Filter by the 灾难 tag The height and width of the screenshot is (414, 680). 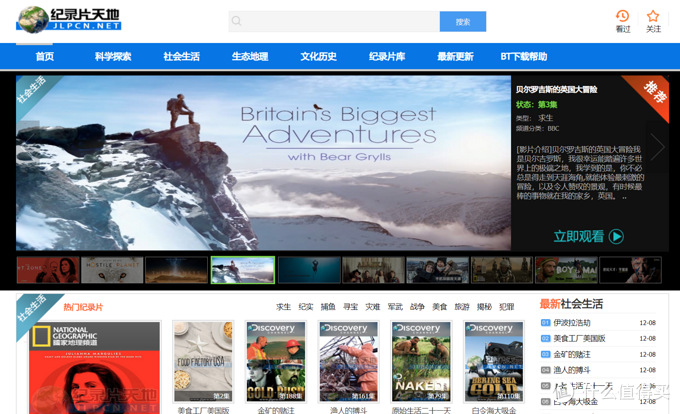coord(373,307)
